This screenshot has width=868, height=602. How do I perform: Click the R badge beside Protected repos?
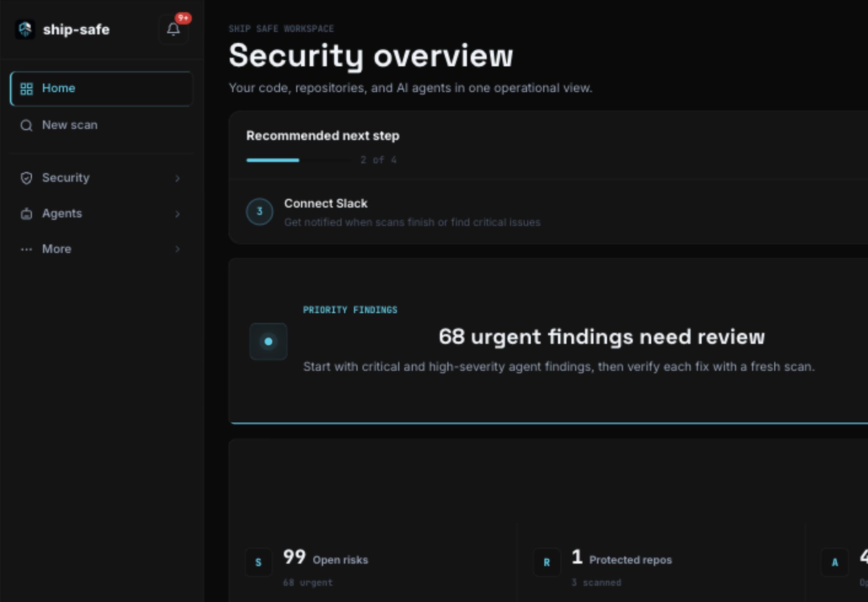click(547, 562)
